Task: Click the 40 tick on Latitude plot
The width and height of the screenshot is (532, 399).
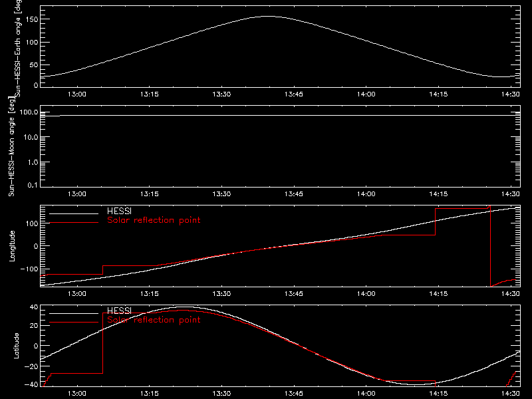Action: pyautogui.click(x=35, y=307)
